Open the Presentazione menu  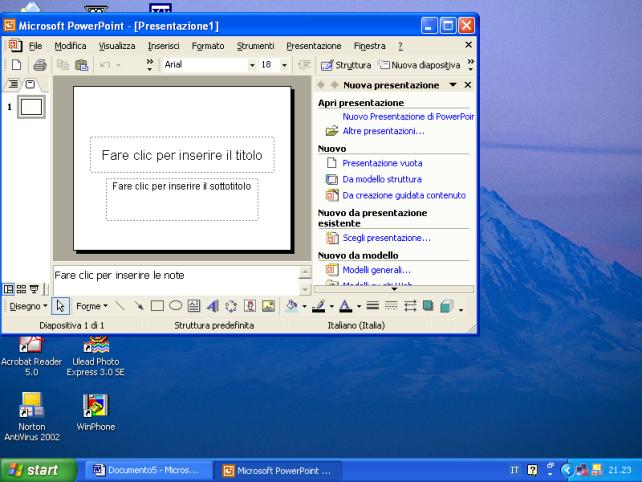pyautogui.click(x=314, y=46)
